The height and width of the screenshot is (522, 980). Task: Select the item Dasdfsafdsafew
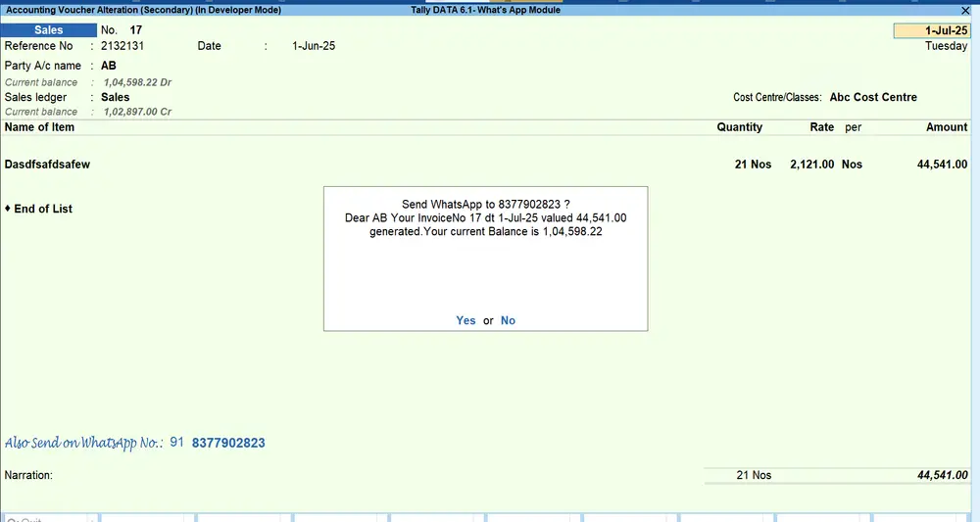[47, 165]
